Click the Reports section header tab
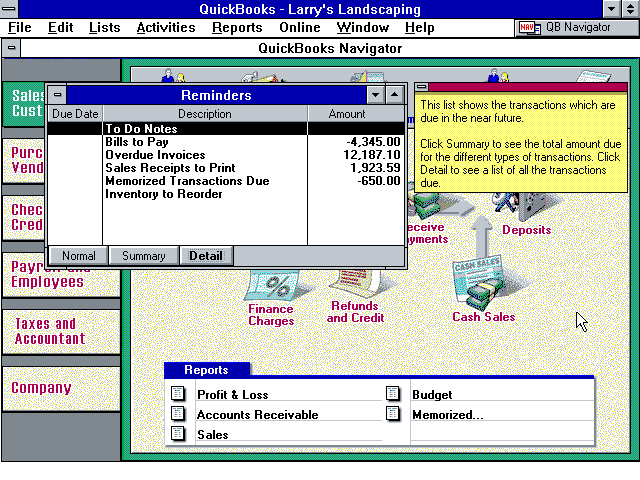Screen dimensions: 640x480 (x=207, y=369)
